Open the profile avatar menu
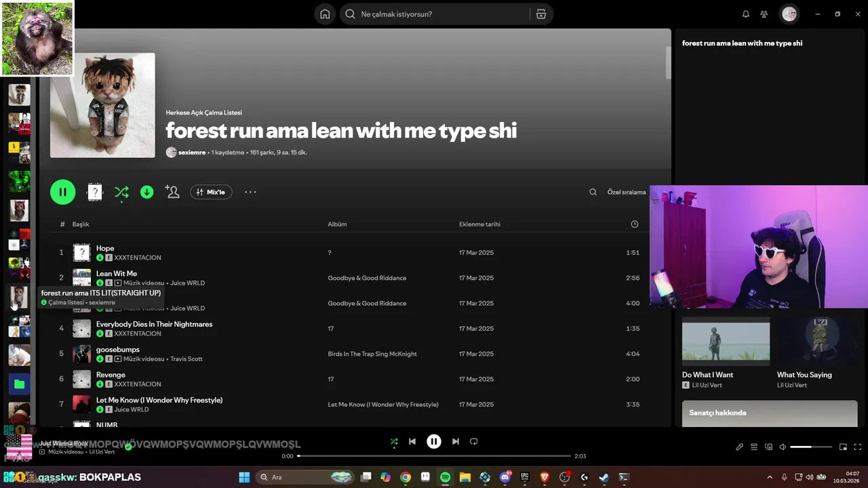 pyautogui.click(x=789, y=14)
